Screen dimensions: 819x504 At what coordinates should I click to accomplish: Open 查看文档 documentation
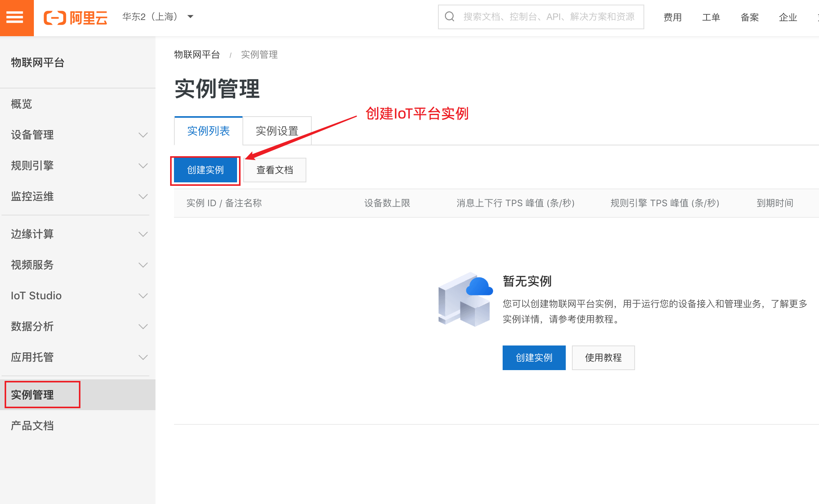pyautogui.click(x=274, y=170)
